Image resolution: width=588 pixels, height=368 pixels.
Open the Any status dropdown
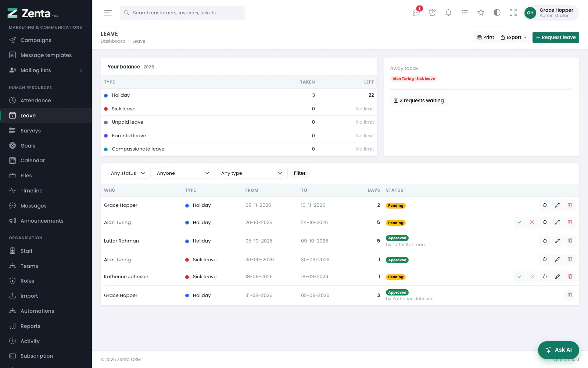coord(129,173)
